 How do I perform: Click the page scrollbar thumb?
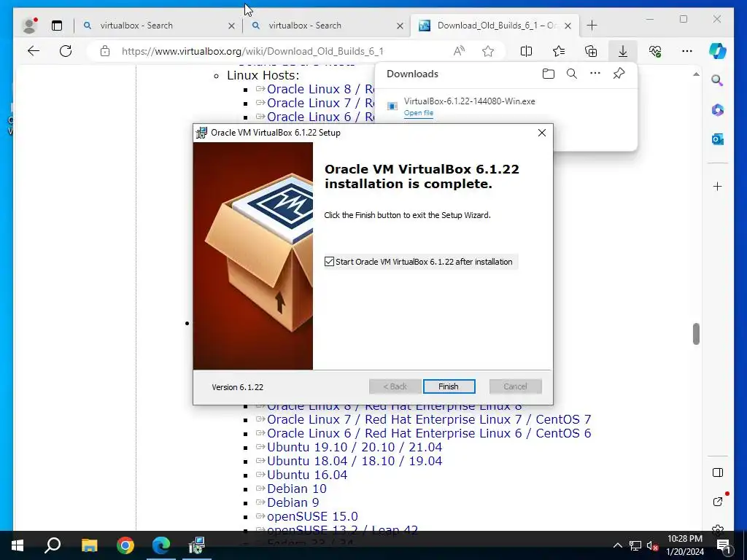(x=696, y=334)
